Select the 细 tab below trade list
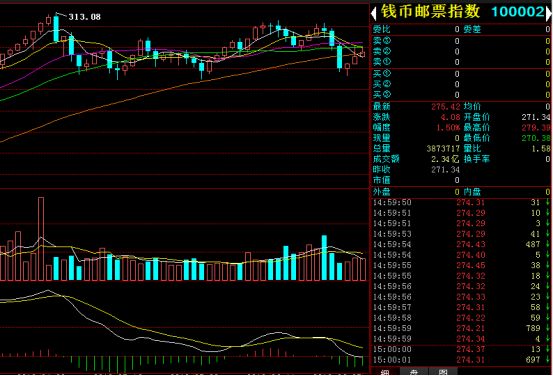553x376 pixels. [385, 373]
